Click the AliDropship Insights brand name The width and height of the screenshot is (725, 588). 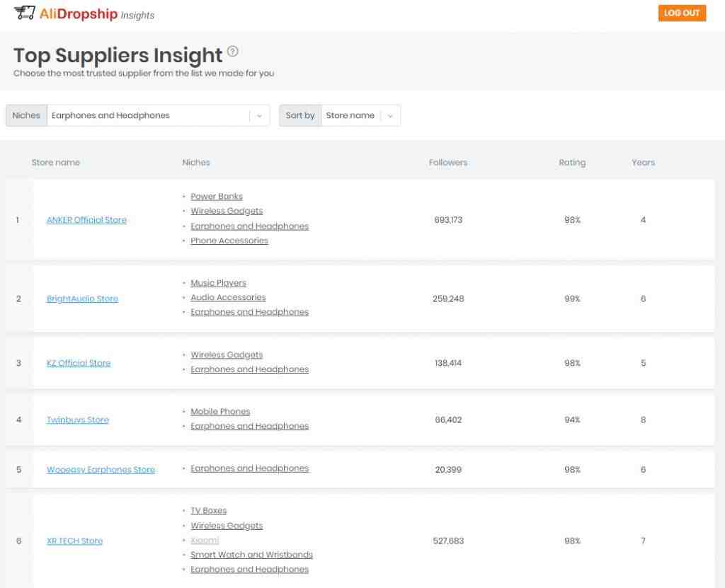(x=96, y=14)
